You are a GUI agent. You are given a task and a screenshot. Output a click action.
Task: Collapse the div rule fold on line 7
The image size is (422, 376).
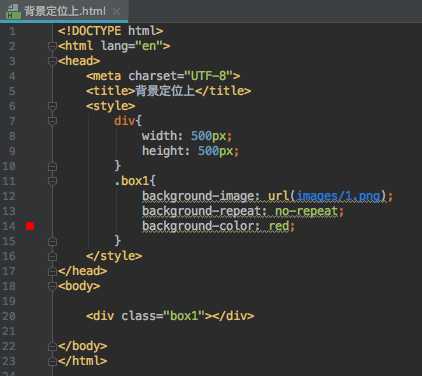(52, 121)
